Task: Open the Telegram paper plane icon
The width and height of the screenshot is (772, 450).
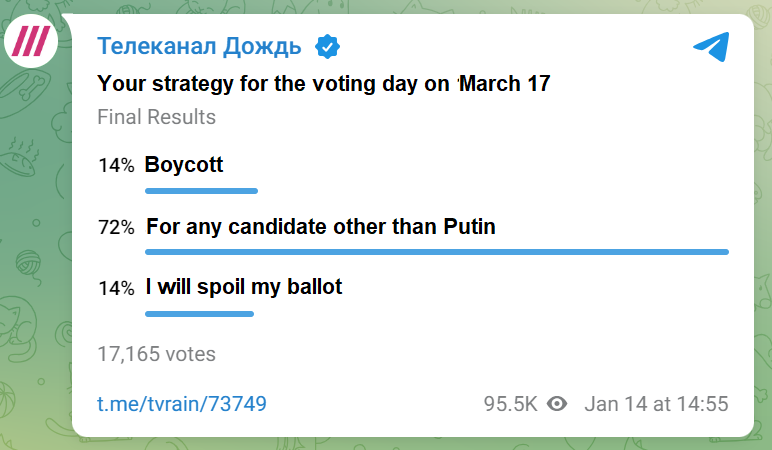Action: [x=711, y=47]
